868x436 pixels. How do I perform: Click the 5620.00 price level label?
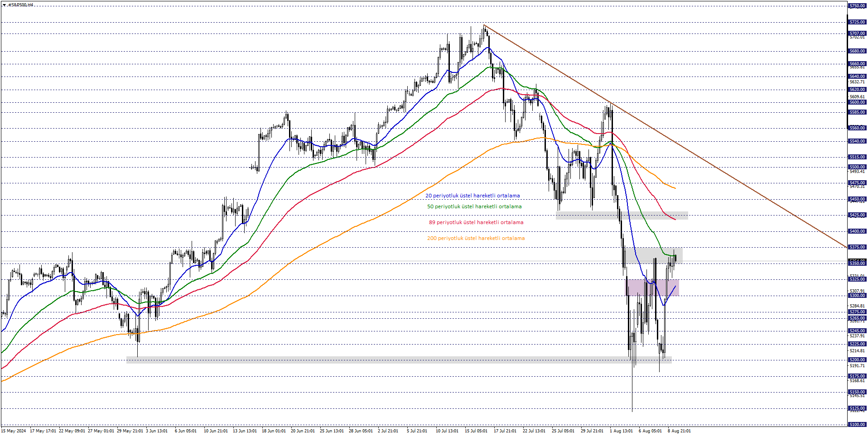click(857, 90)
